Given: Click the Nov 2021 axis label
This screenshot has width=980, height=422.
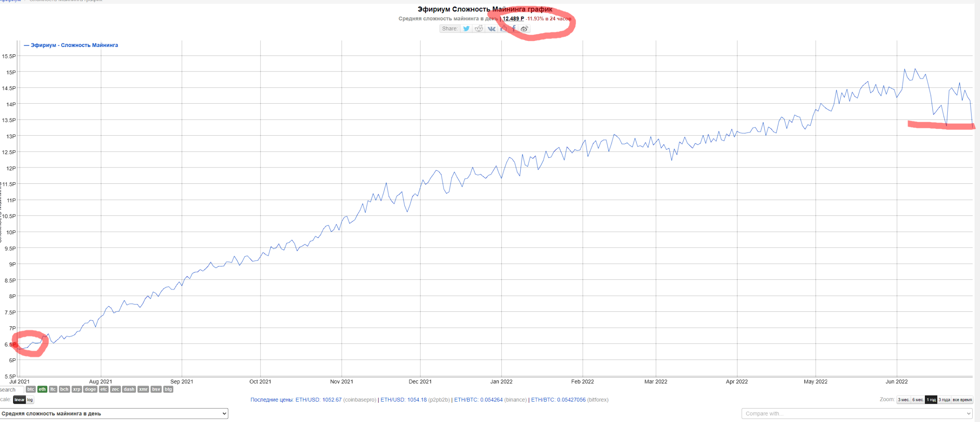Looking at the screenshot, I should 341,382.
